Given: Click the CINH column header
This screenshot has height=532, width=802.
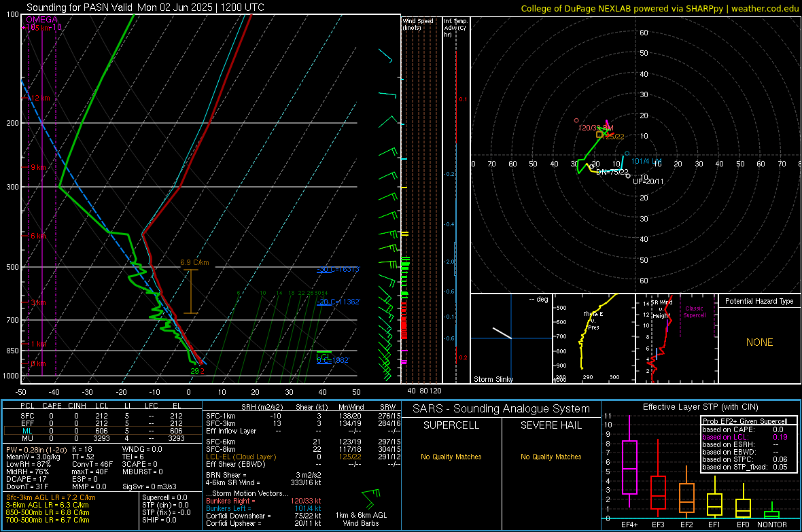Looking at the screenshot, I should pyautogui.click(x=77, y=406).
